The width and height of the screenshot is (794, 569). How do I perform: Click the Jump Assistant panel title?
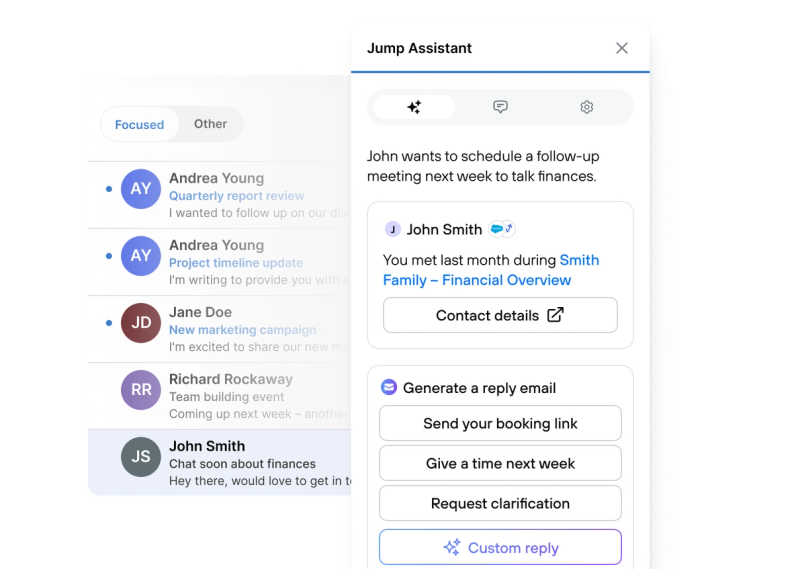coord(419,48)
